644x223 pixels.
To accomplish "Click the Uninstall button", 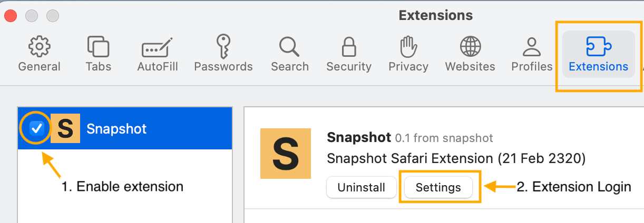I will [x=361, y=187].
